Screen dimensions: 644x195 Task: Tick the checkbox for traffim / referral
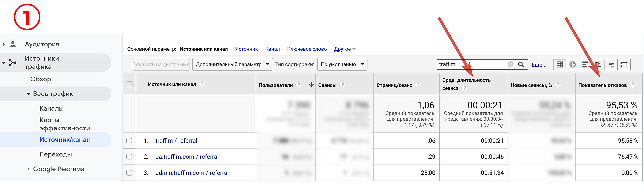point(129,141)
